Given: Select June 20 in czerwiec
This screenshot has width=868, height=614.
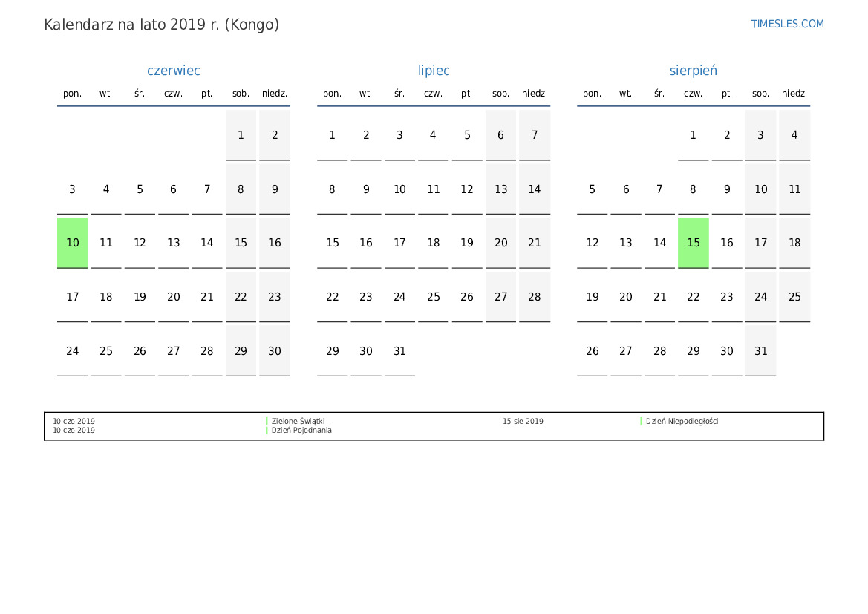Looking at the screenshot, I should 173,297.
